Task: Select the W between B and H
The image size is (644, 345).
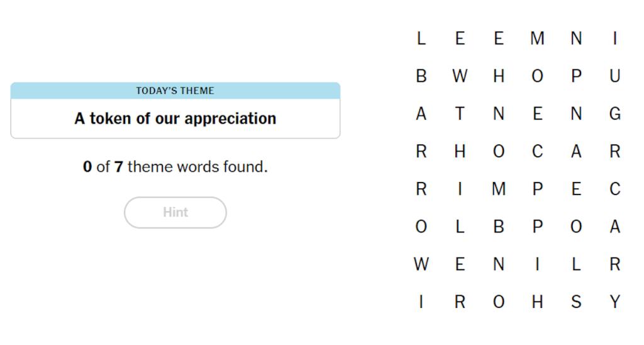Action: (x=460, y=76)
